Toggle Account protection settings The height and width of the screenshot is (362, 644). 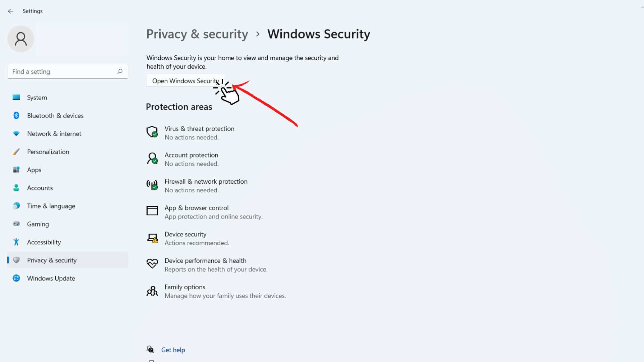191,159
